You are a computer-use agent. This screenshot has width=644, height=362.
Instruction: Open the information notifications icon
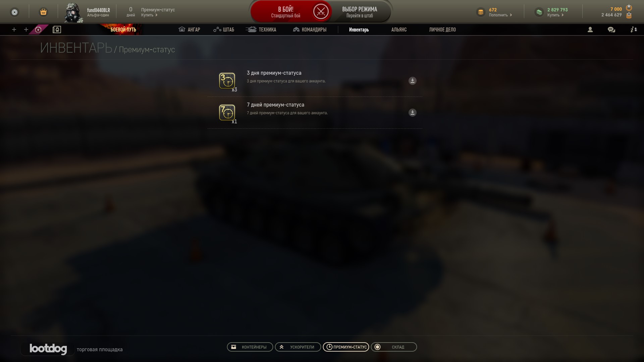point(633,29)
